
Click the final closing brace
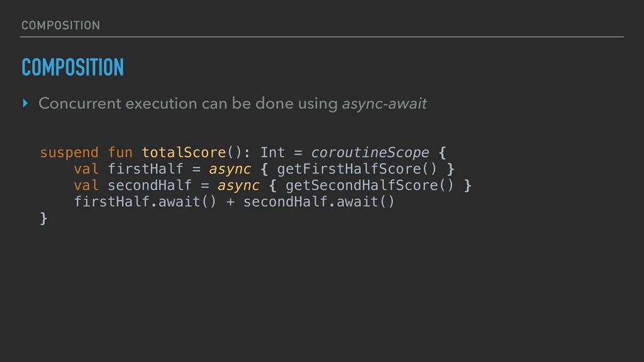[x=43, y=218]
